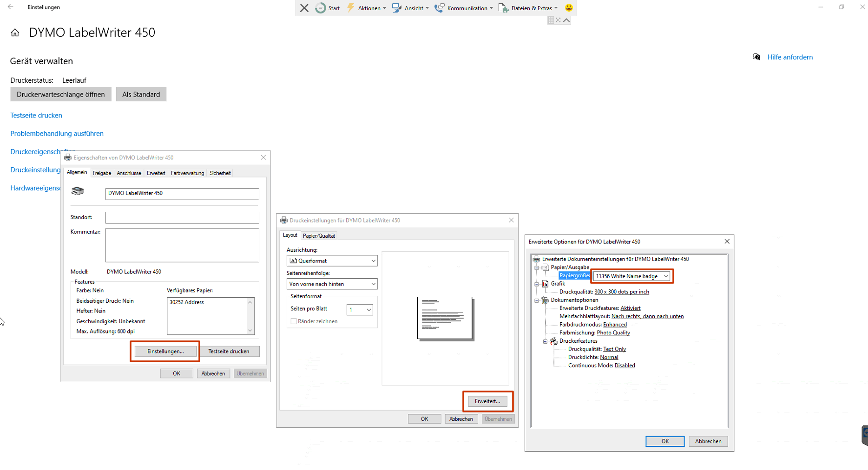The height and width of the screenshot is (470, 868).
Task: Open the Ansicht menu
Action: point(410,8)
